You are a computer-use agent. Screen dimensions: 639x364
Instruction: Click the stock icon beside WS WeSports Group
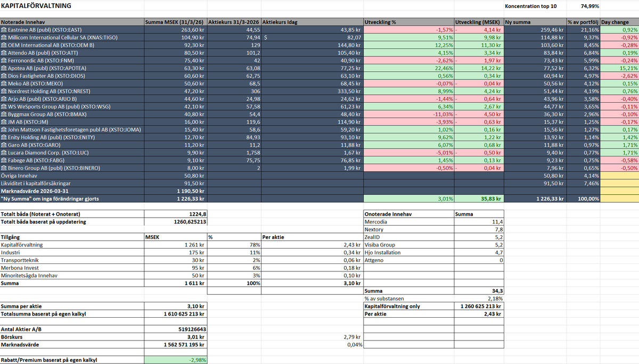[x=4, y=106]
